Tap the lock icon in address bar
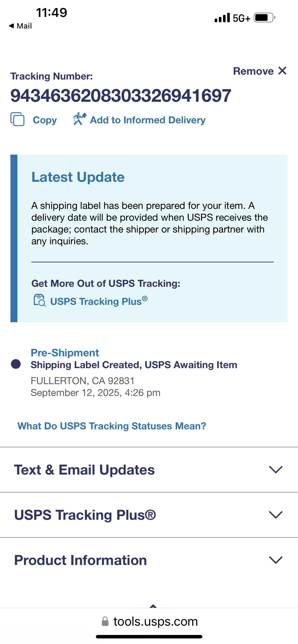 (x=105, y=622)
